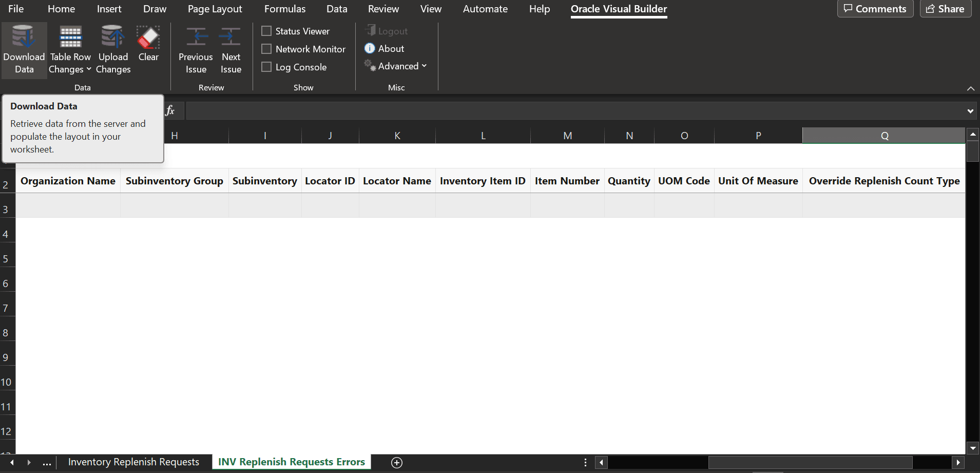
Task: Click the Download Data ribbon icon
Action: [24, 37]
